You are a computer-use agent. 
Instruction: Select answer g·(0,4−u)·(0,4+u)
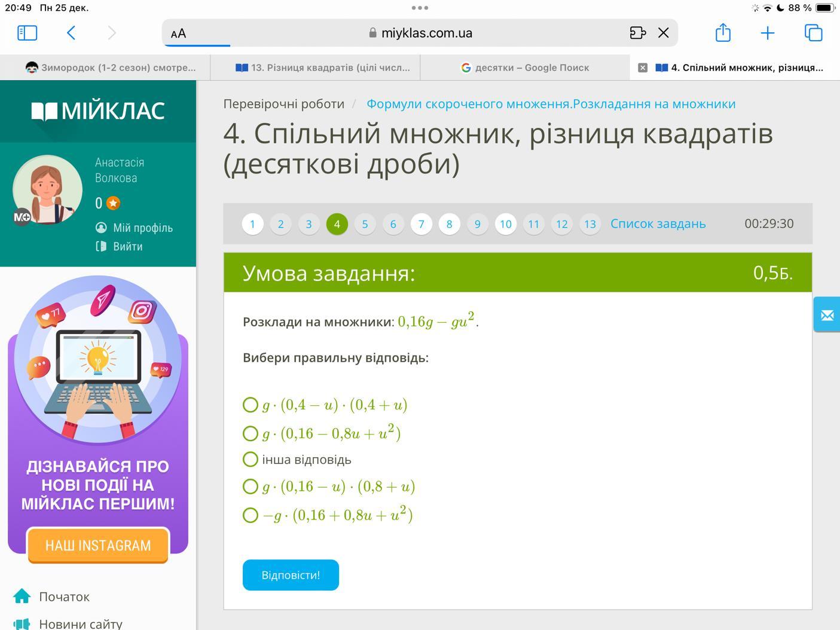251,405
